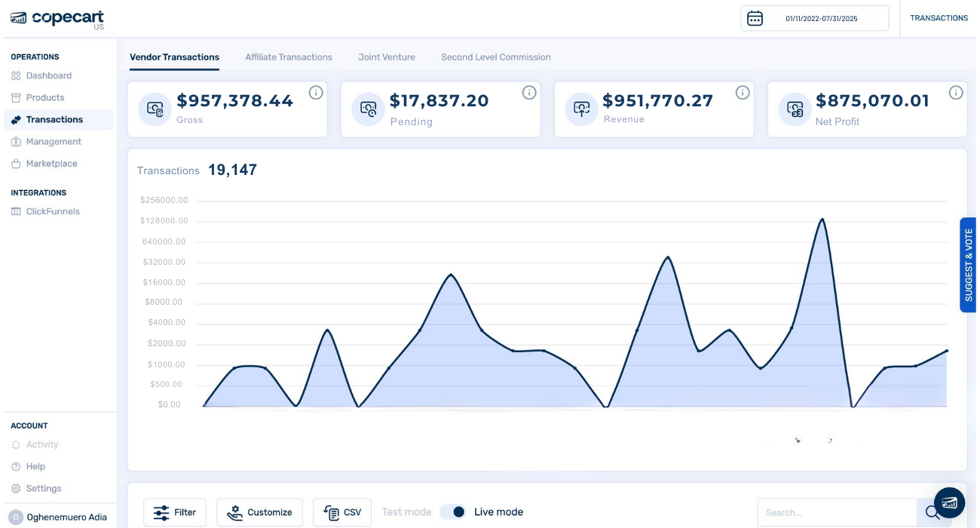Open the Customize columns panel
Screen dimensions: 980x528
pos(259,512)
